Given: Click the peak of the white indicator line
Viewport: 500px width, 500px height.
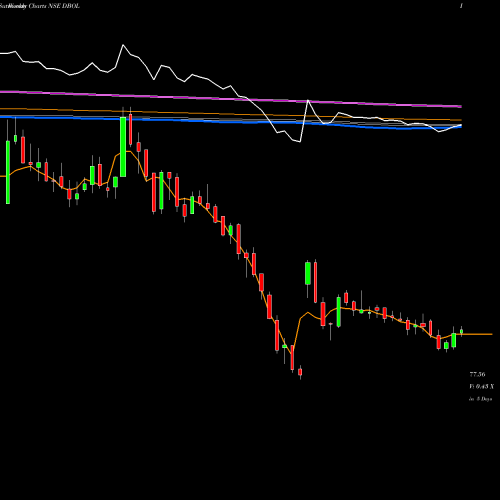Looking at the screenshot, I should (123, 45).
